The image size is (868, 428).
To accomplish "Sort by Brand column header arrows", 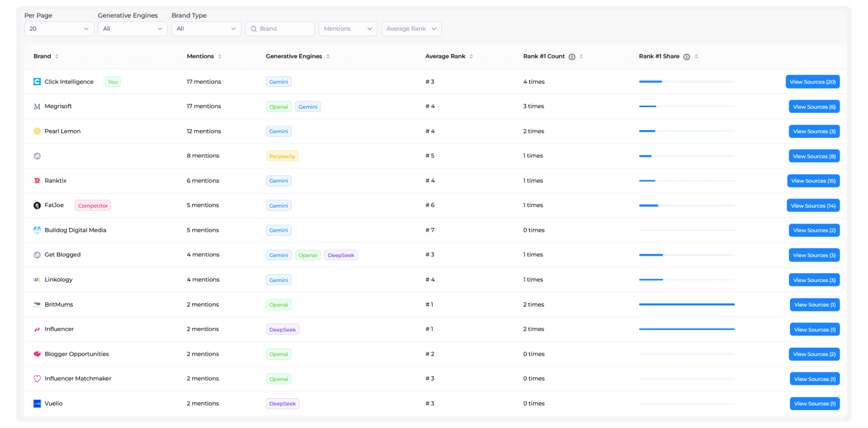I will click(57, 56).
